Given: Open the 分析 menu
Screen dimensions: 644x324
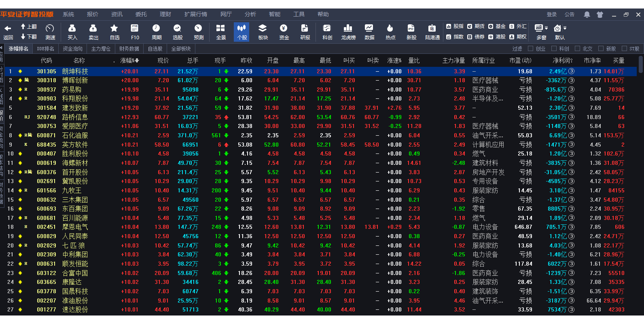Looking at the screenshot, I should (x=250, y=15).
